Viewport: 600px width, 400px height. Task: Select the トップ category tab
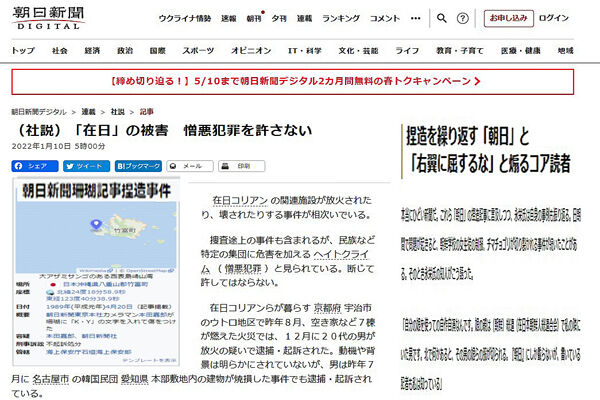[23, 51]
